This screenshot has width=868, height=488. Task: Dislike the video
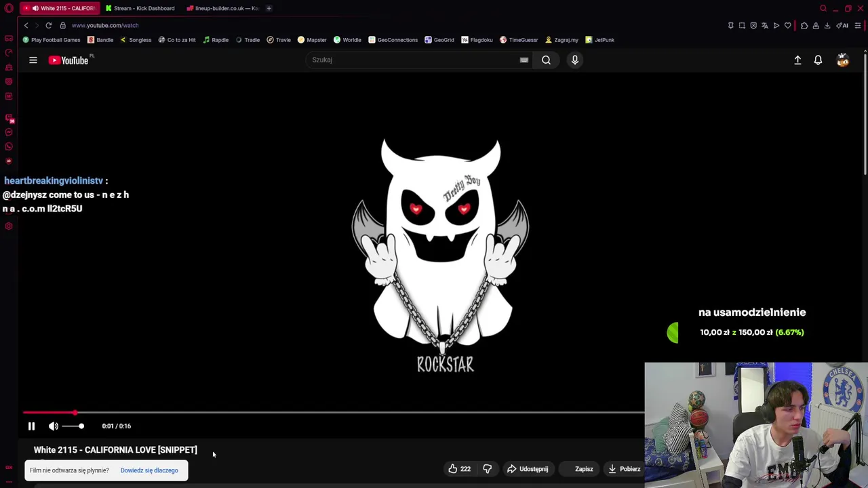click(x=487, y=469)
